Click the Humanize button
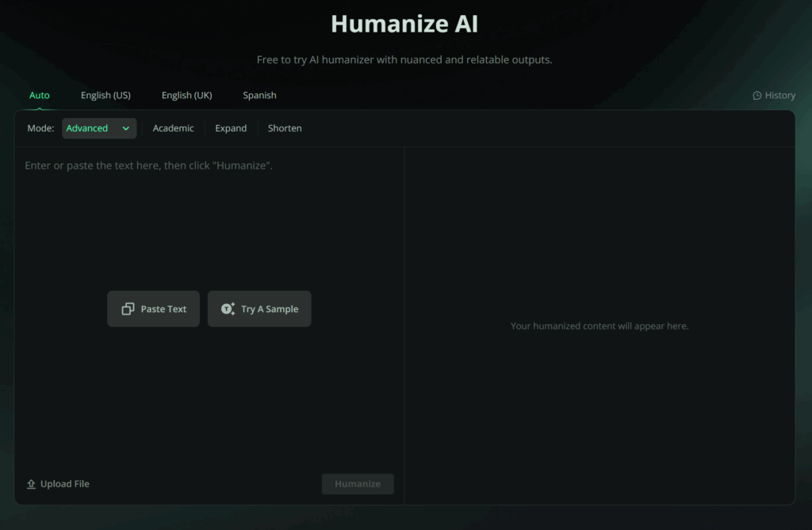812x530 pixels. (358, 483)
